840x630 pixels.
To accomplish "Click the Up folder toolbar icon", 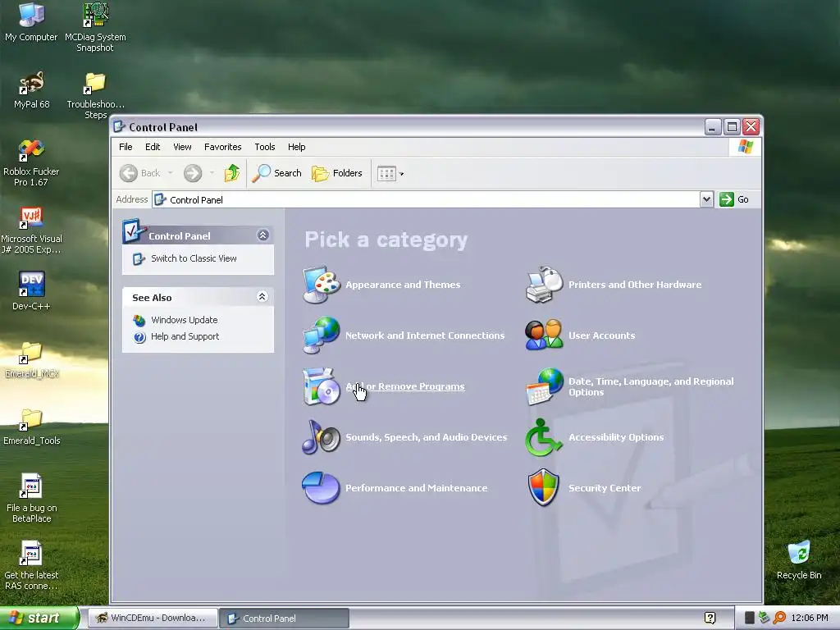I will click(232, 173).
